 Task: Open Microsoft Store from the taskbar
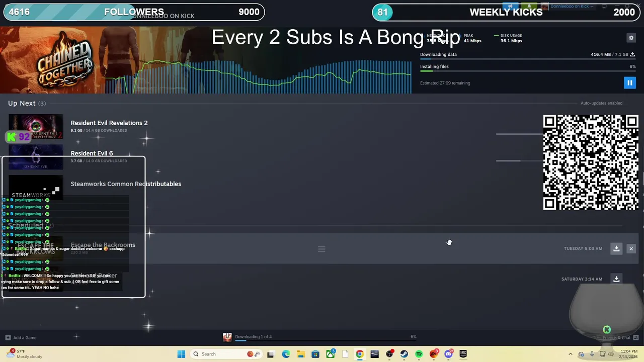(x=315, y=354)
